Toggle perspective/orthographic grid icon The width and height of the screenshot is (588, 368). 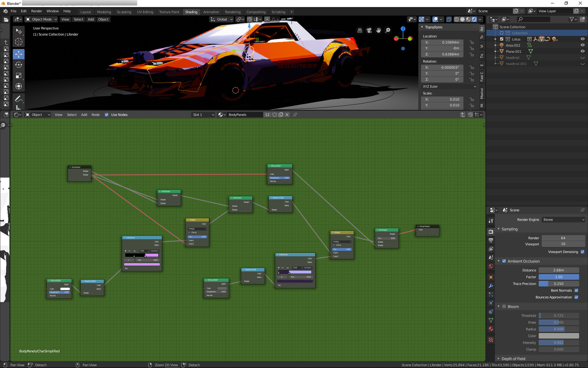(x=360, y=31)
